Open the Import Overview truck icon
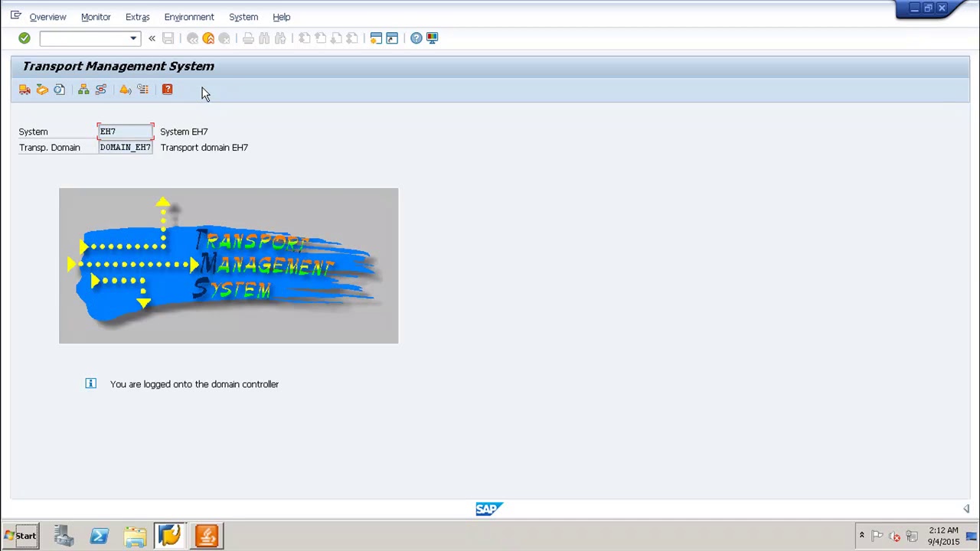This screenshot has height=551, width=980. (x=24, y=90)
